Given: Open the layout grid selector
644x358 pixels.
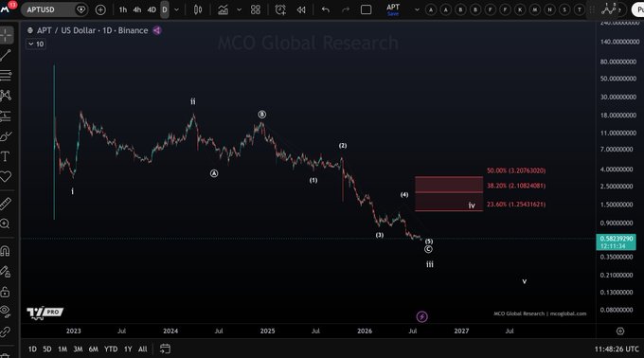Looking at the screenshot, I should [x=256, y=9].
